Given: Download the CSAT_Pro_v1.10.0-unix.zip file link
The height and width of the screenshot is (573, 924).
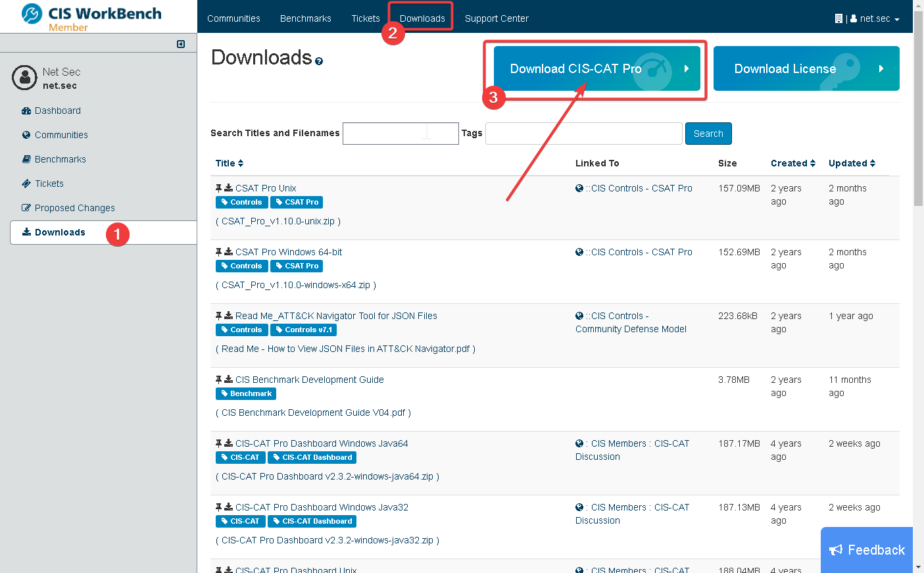Looking at the screenshot, I should (278, 221).
